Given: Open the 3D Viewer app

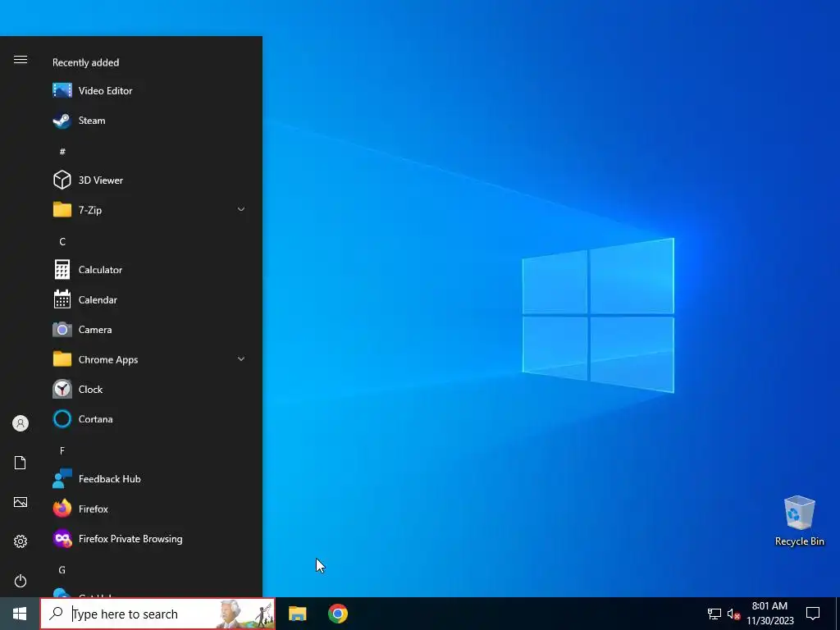Looking at the screenshot, I should [149, 180].
